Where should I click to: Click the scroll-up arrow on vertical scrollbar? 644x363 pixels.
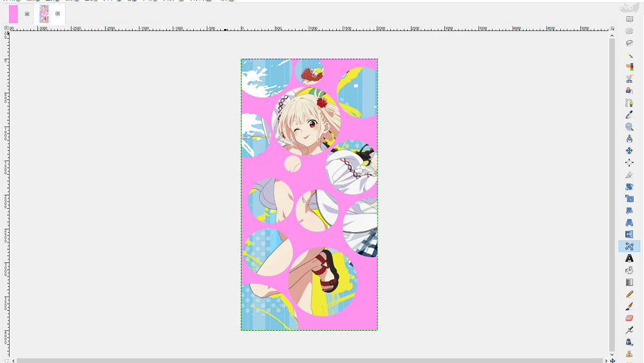pos(612,35)
